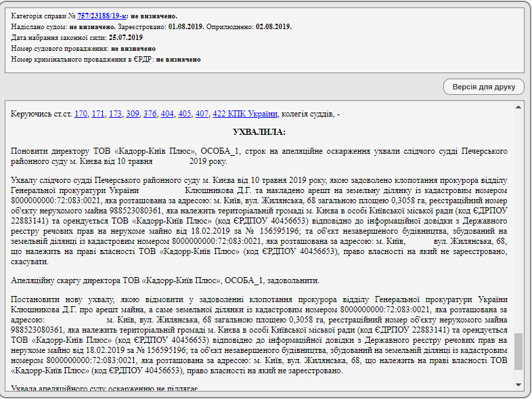
Task: Open article 404 link
Action: click(x=167, y=114)
